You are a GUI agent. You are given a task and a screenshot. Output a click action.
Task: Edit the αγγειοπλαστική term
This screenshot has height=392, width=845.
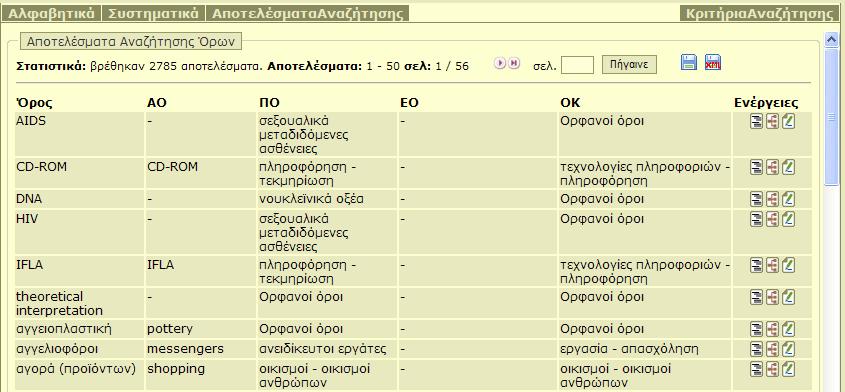788,329
